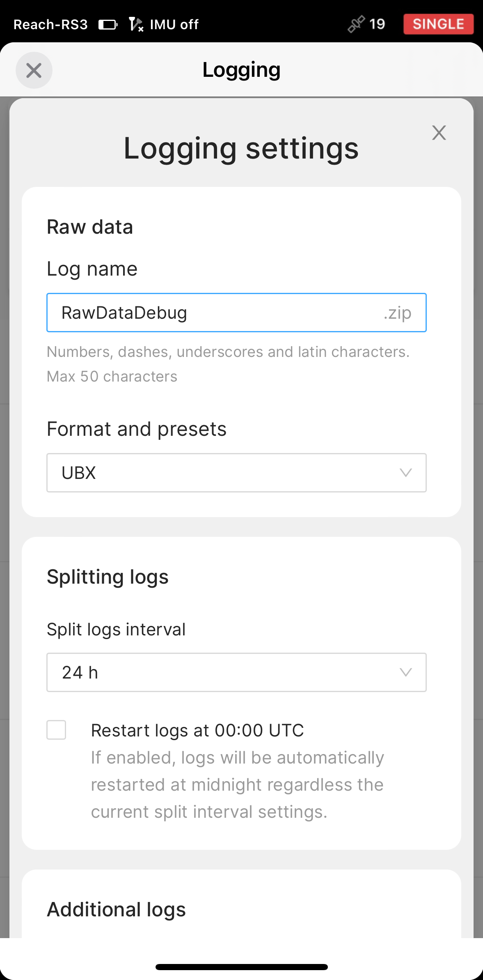The image size is (483, 980).
Task: Tap the IMU off status text
Action: 174,25
